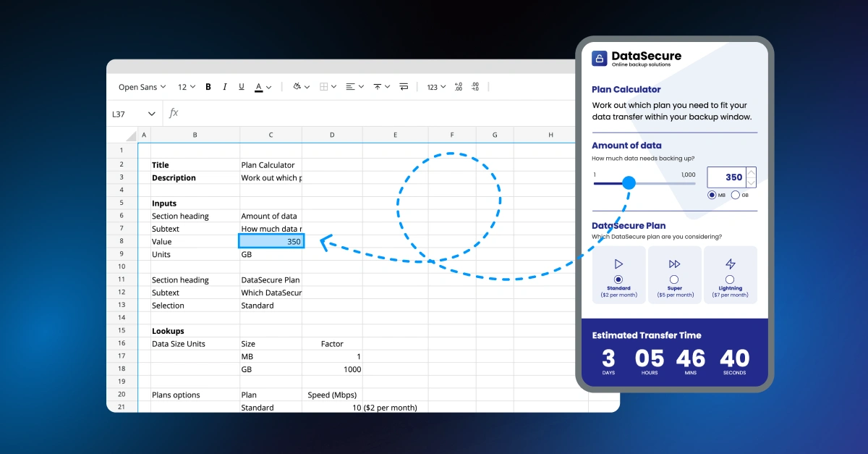Select the GB radio button
Screen dimensions: 868x454
[736, 195]
